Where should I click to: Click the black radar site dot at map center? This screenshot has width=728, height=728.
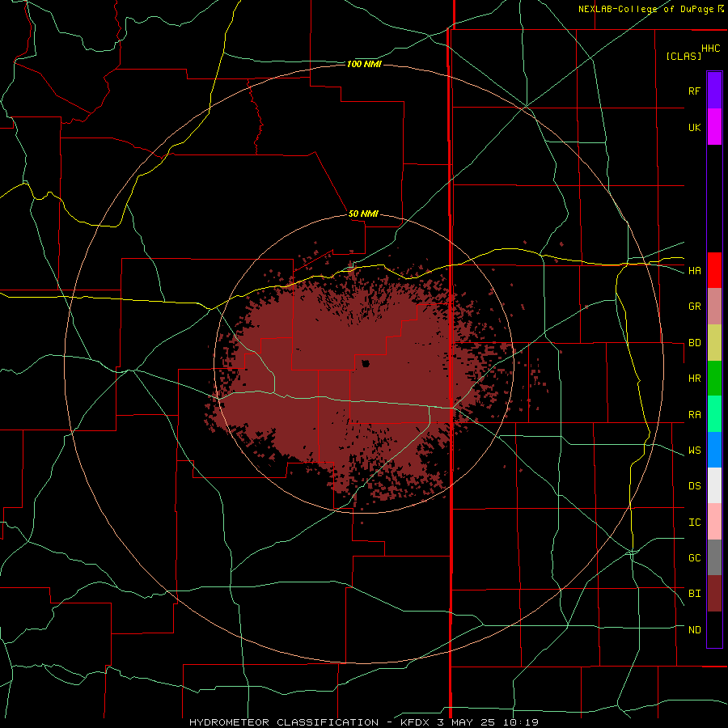(366, 363)
